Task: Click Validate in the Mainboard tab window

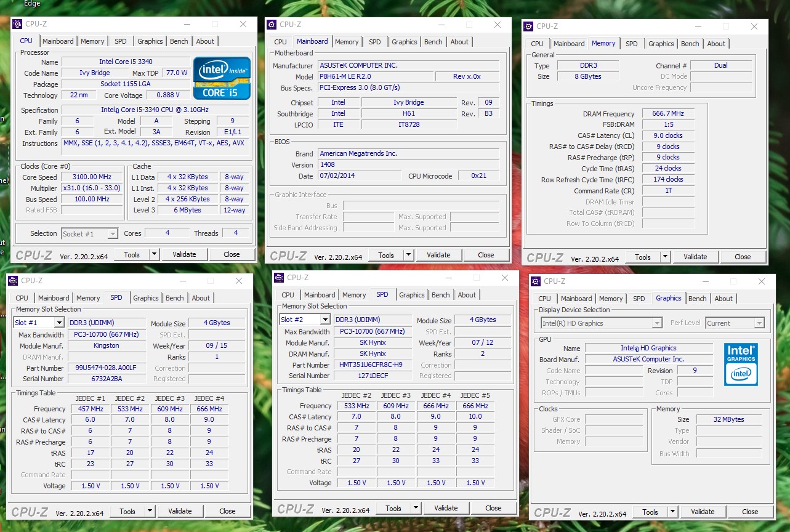Action: pyautogui.click(x=438, y=255)
